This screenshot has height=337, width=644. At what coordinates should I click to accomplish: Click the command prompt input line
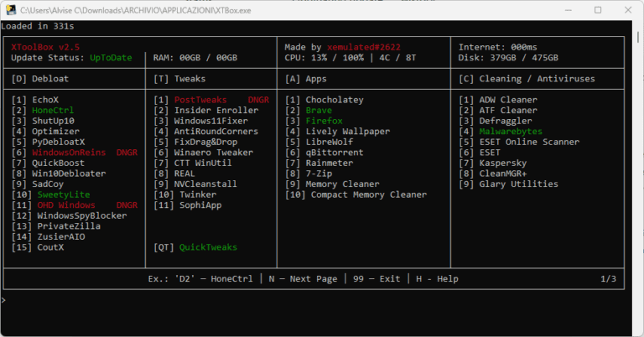coord(316,300)
